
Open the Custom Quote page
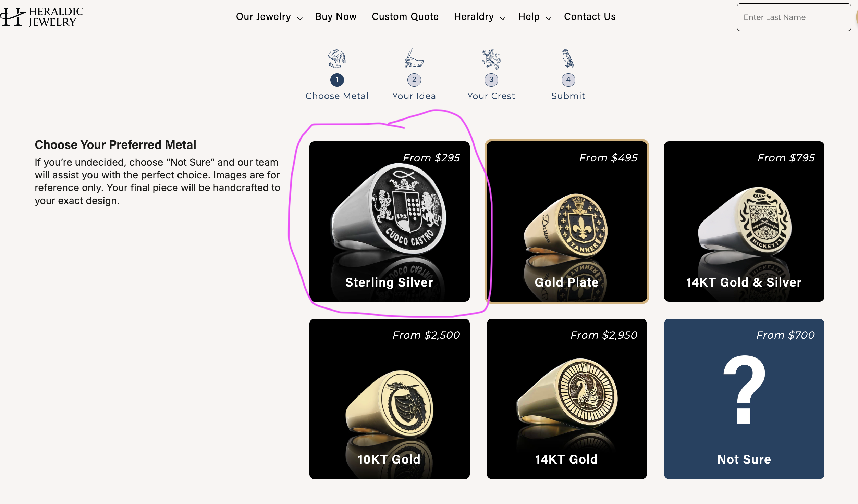point(405,17)
